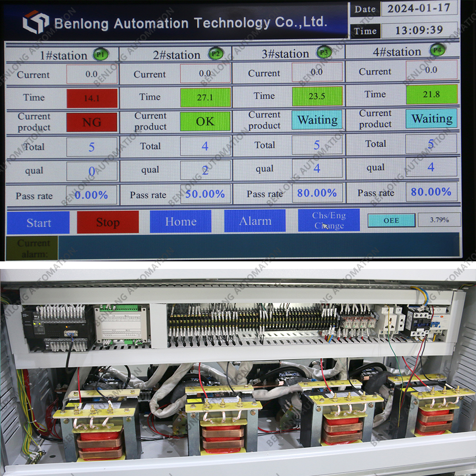Image resolution: width=476 pixels, height=476 pixels.
Task: Click the 4#station Time value 21.8
Action: pos(431,94)
